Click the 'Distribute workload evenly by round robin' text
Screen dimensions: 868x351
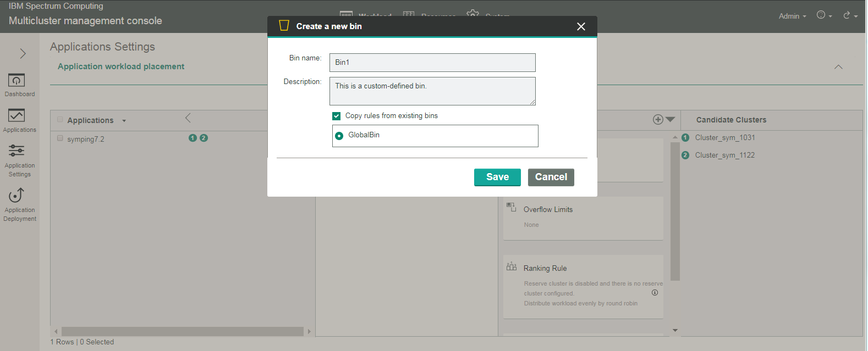[581, 303]
